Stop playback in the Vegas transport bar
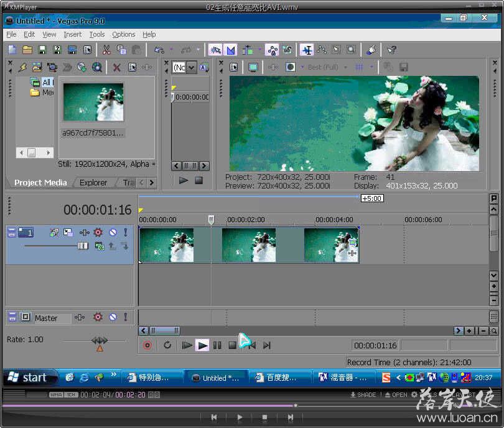 point(232,345)
